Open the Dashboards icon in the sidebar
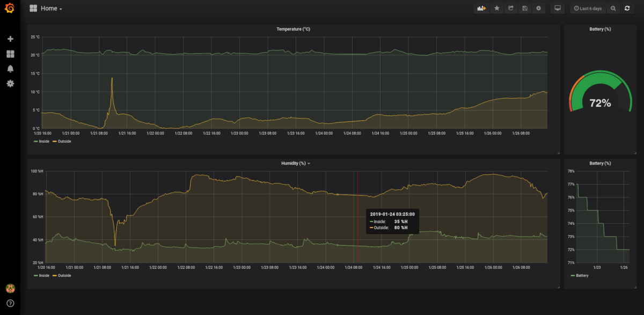Image resolution: width=644 pixels, height=315 pixels. pos(10,54)
